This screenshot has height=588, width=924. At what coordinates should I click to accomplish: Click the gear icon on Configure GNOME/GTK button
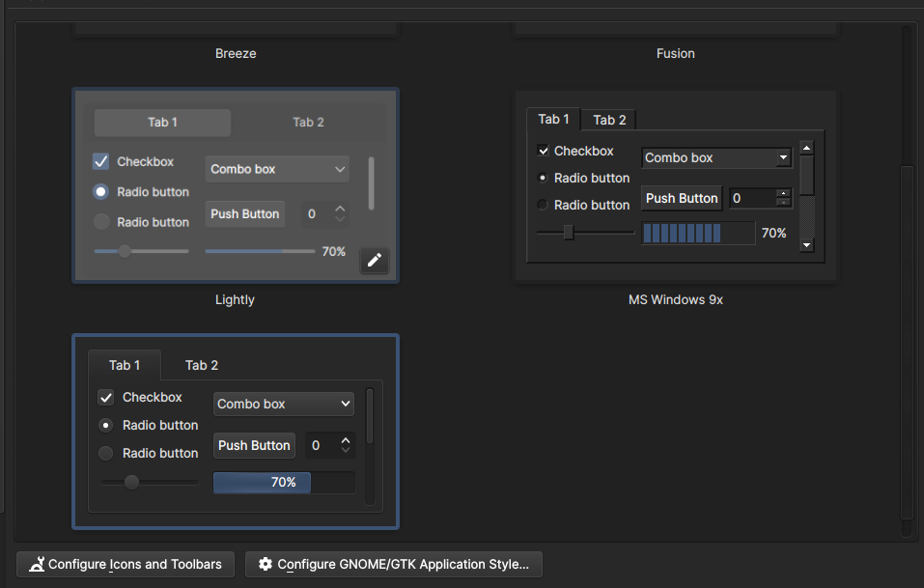point(266,564)
